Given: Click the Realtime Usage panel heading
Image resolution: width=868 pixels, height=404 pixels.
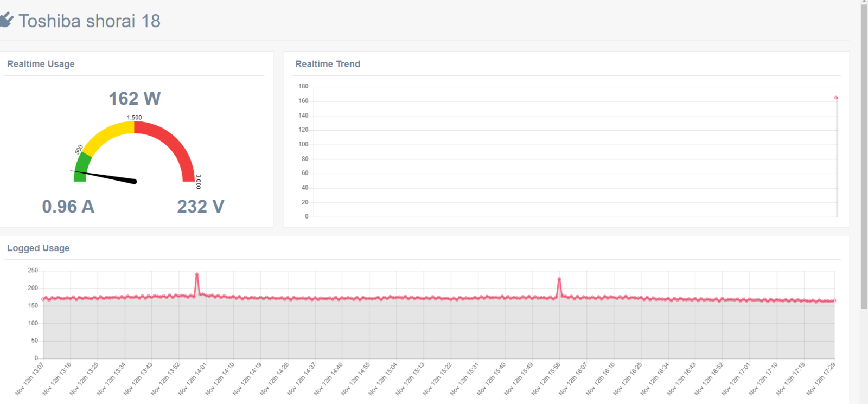Looking at the screenshot, I should tap(41, 64).
